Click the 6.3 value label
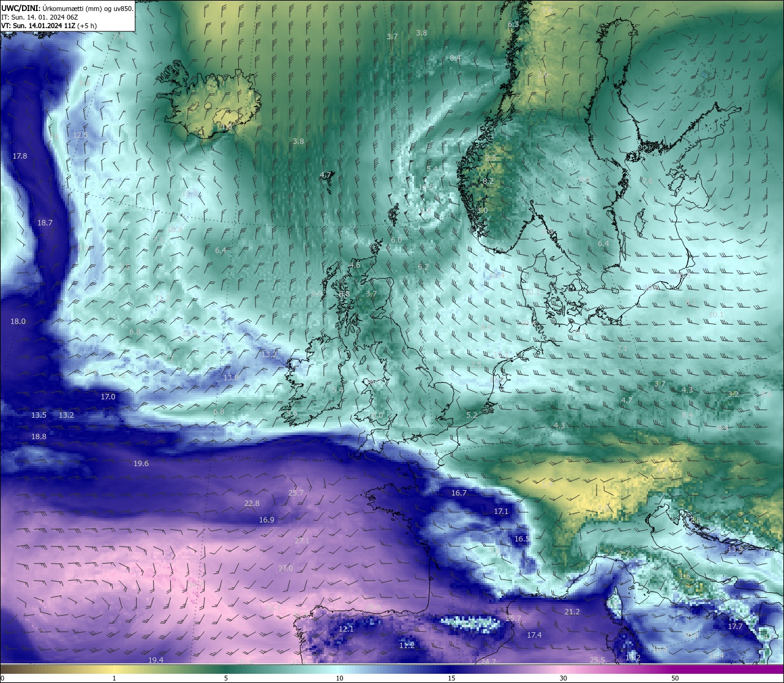The height and width of the screenshot is (683, 784). click(513, 25)
